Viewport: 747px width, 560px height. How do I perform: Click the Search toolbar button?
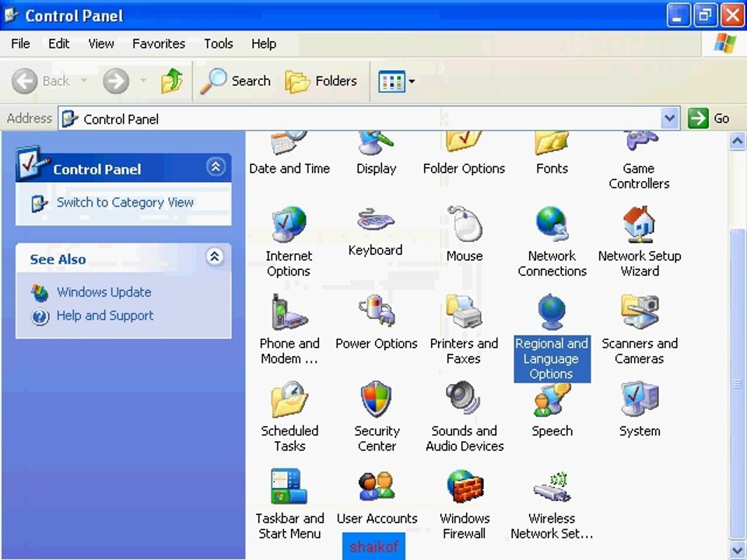[235, 81]
